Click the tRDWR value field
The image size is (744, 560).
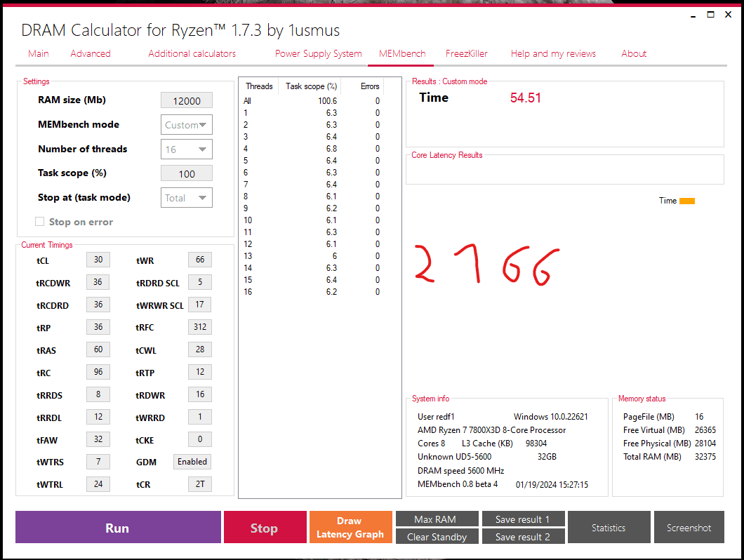[200, 394]
